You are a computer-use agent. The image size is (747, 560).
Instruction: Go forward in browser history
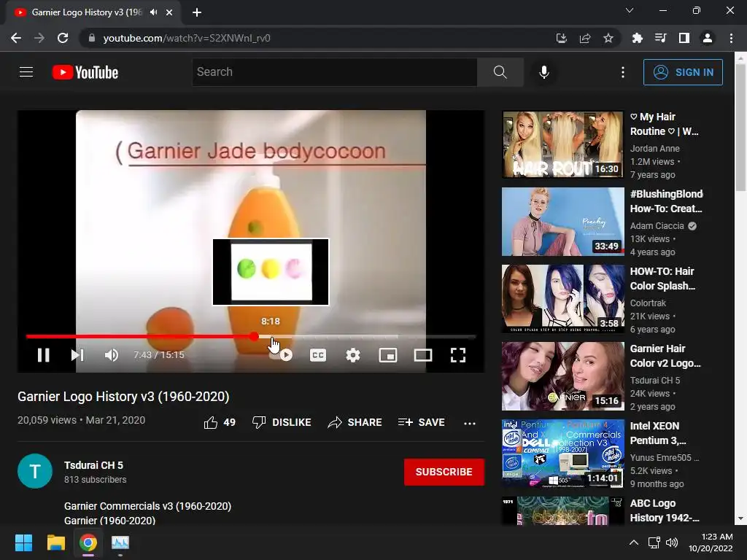[x=39, y=38]
